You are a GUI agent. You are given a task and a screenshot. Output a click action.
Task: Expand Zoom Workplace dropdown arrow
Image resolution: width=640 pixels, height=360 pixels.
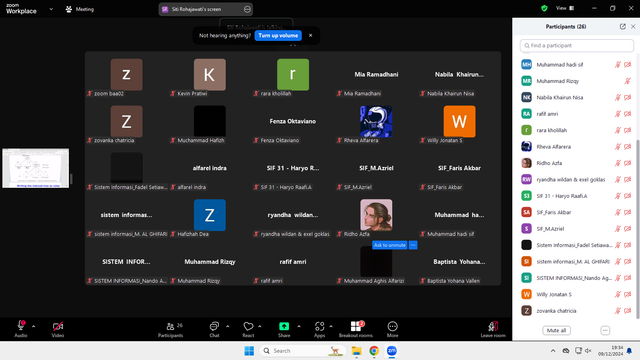51,9
